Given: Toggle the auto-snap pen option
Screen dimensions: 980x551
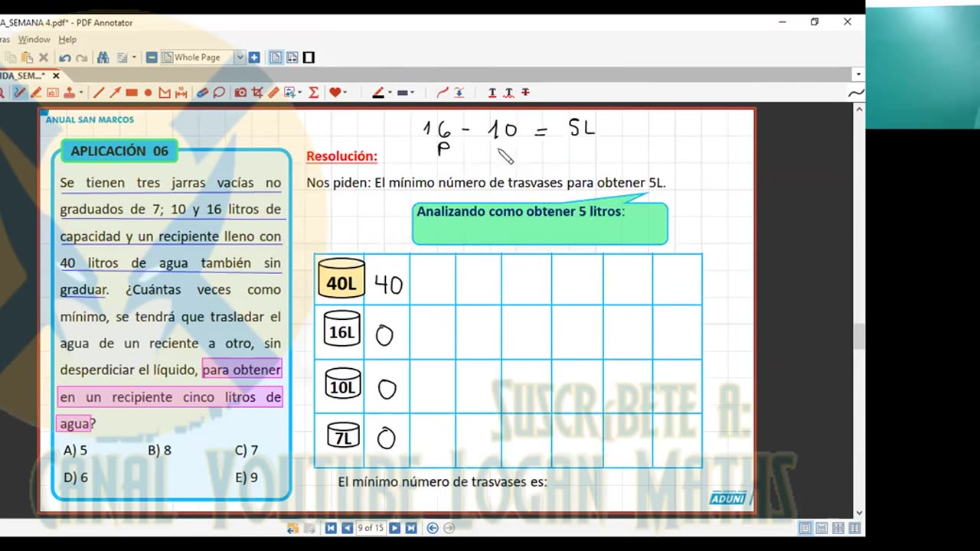Looking at the screenshot, I should [459, 93].
